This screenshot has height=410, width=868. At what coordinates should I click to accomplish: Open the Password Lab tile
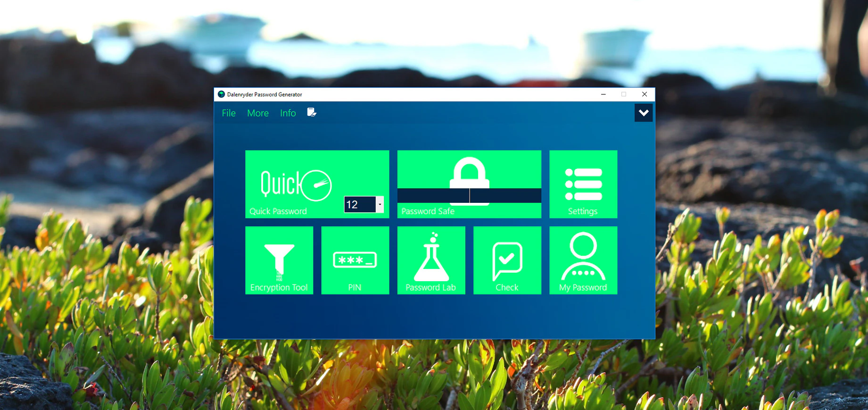pos(431,260)
